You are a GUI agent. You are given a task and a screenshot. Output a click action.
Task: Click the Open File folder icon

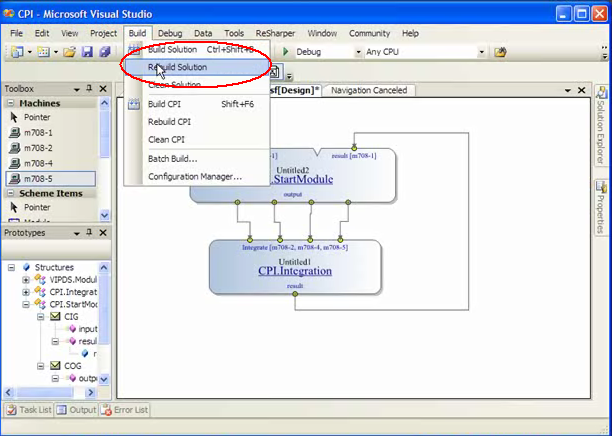69,52
